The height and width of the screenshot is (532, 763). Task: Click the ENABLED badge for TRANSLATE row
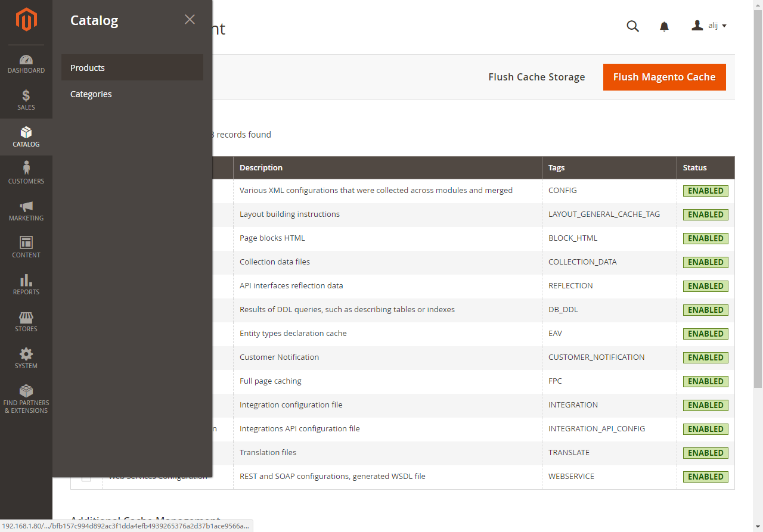click(x=706, y=453)
